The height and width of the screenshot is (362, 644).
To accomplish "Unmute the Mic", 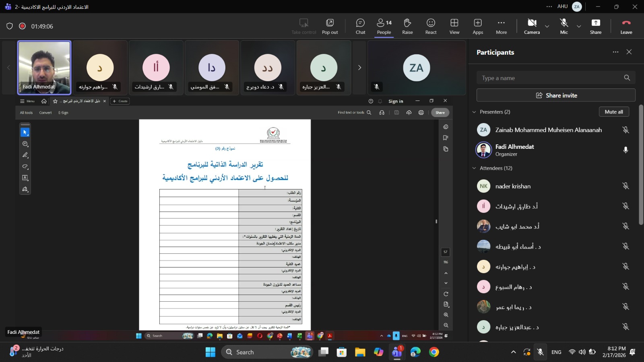I will (x=564, y=26).
